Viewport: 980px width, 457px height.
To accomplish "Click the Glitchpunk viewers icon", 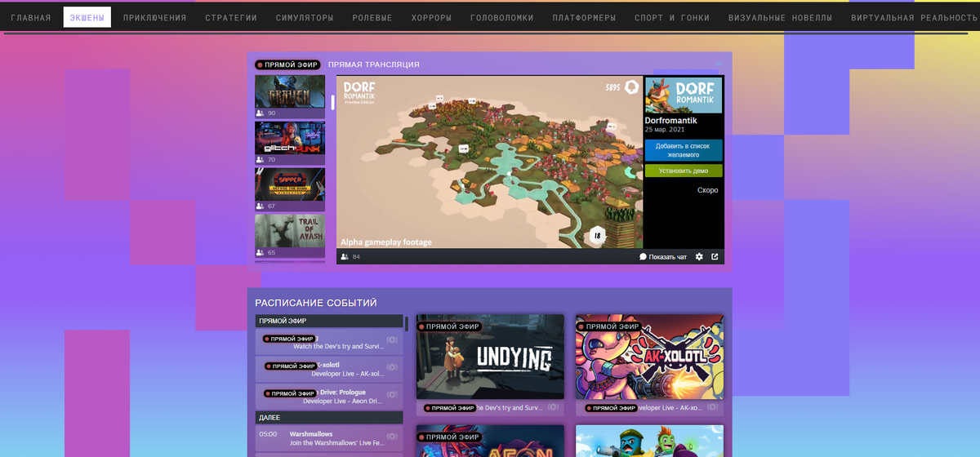I will 261,160.
